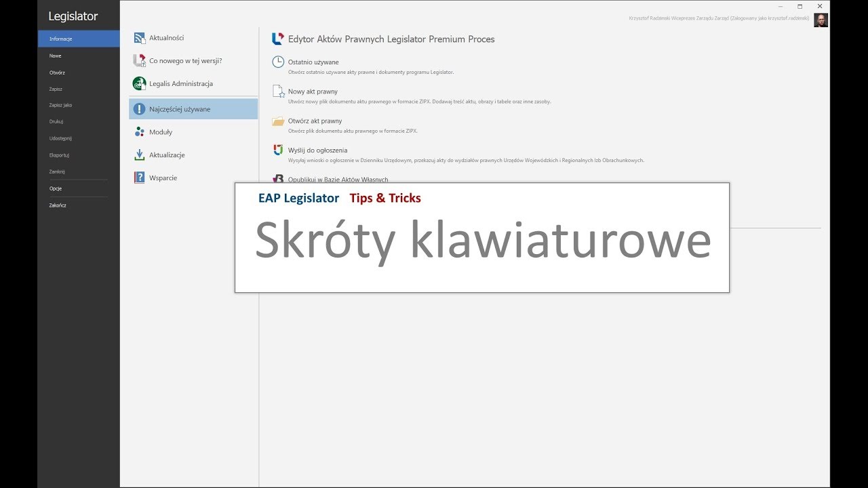Screen dimensions: 868x488
Task: Click the Najczęściej używane exclamation icon
Action: pyautogui.click(x=139, y=109)
